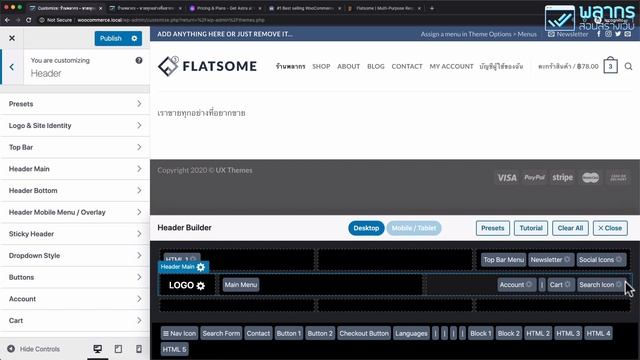
Task: Expand the Buttons section
Action: click(75, 277)
